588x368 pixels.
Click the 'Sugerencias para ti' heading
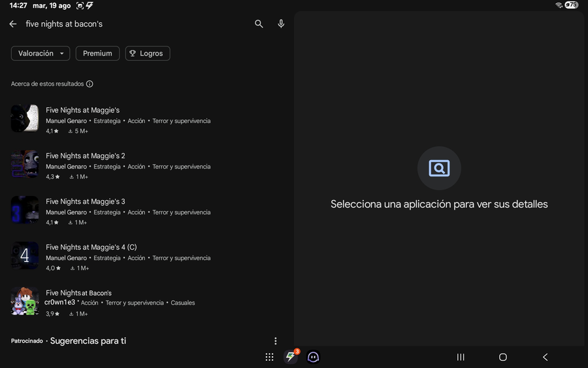coord(88,341)
